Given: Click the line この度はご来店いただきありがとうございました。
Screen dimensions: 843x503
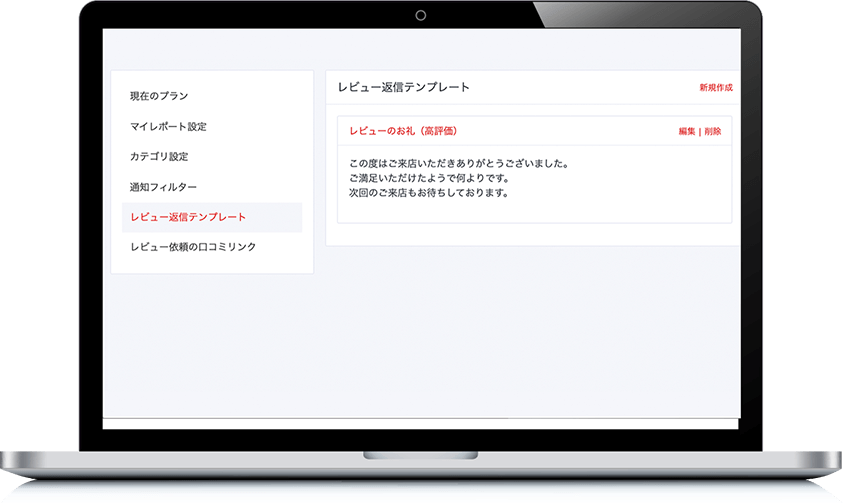Looking at the screenshot, I should tap(459, 163).
